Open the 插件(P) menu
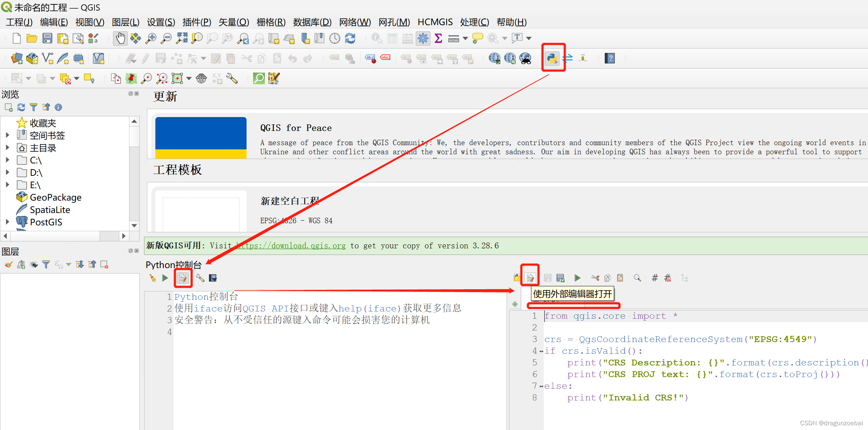868x430 pixels. click(x=197, y=22)
